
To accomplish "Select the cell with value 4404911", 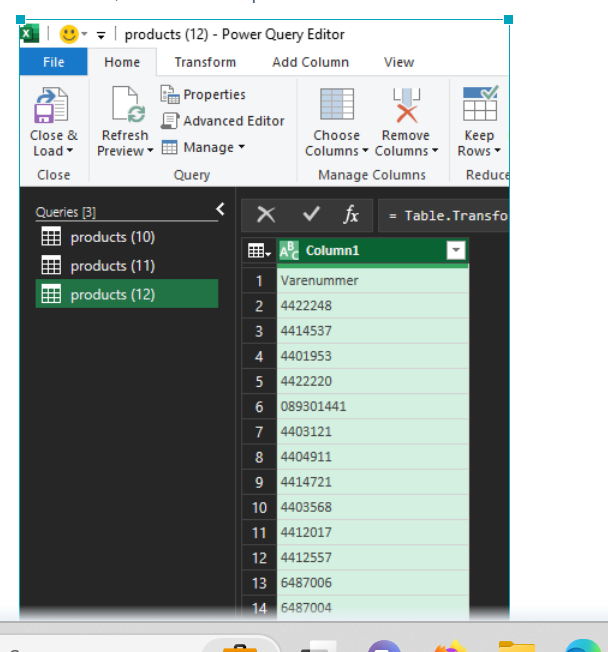I will 373,457.
